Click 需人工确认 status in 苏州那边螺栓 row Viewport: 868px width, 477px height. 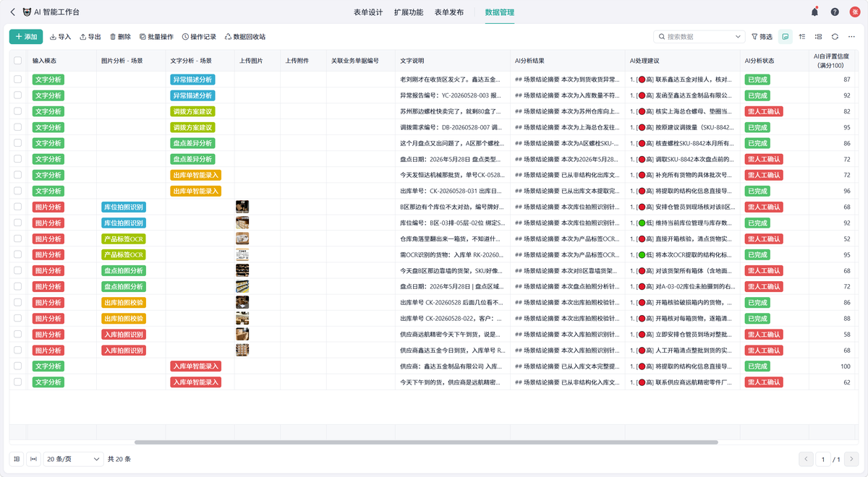764,111
